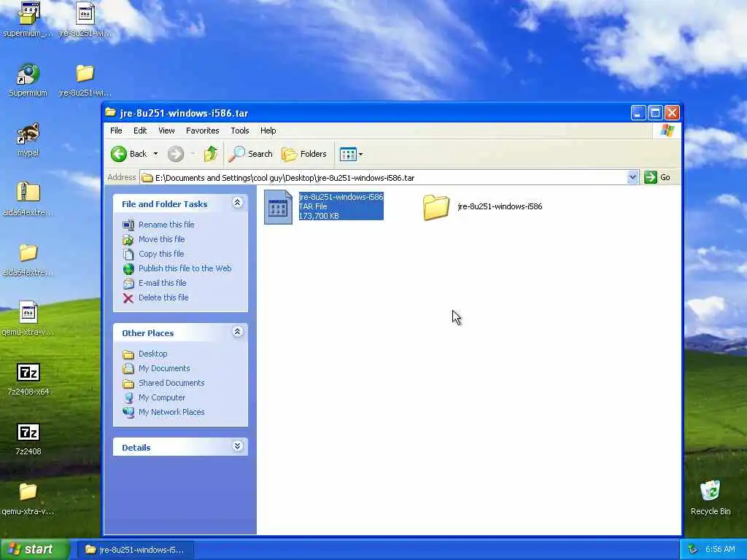This screenshot has width=747, height=560.
Task: Toggle the Folders pane button
Action: click(x=304, y=154)
